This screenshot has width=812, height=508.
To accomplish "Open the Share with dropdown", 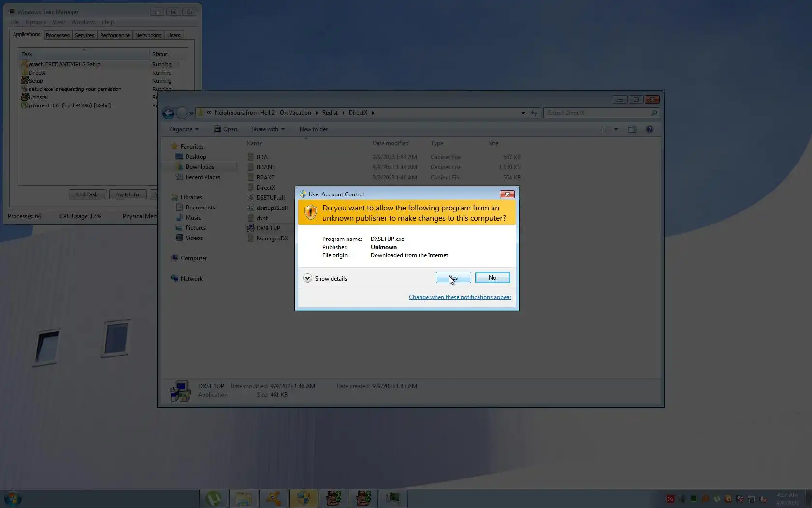I will pos(268,129).
